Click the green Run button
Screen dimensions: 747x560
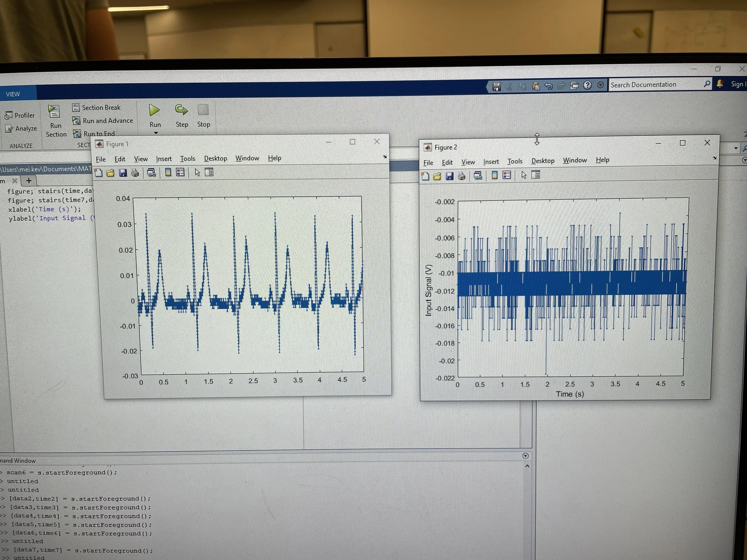[x=154, y=111]
